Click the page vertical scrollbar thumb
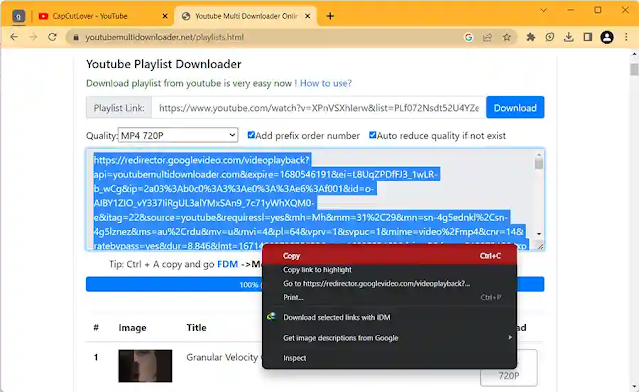Image resolution: width=639 pixels, height=392 pixels. (x=634, y=69)
